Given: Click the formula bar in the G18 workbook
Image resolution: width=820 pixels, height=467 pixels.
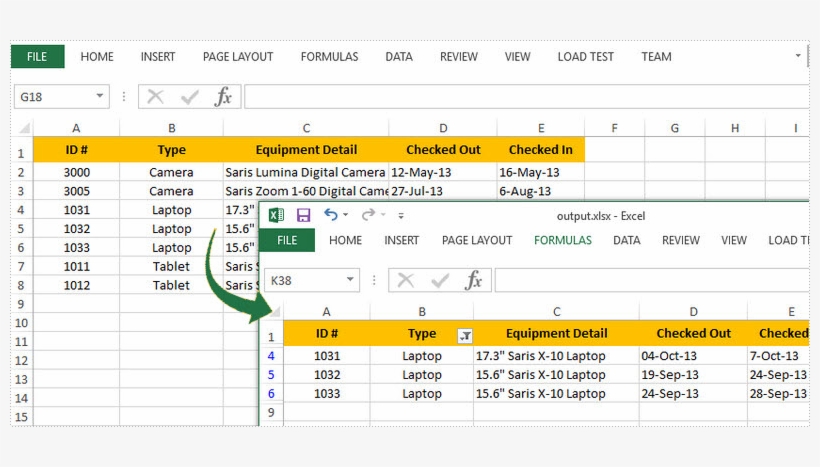Looking at the screenshot, I should click(x=526, y=97).
